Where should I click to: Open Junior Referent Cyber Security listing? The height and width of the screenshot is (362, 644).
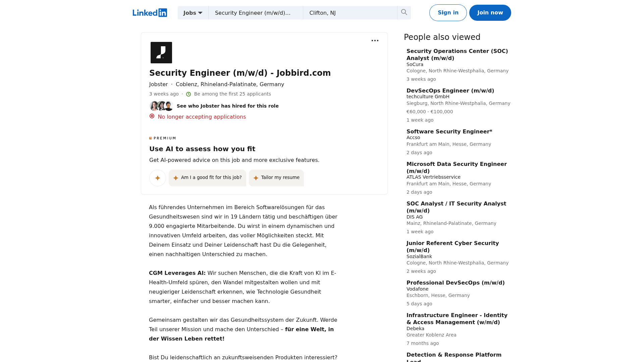452,247
